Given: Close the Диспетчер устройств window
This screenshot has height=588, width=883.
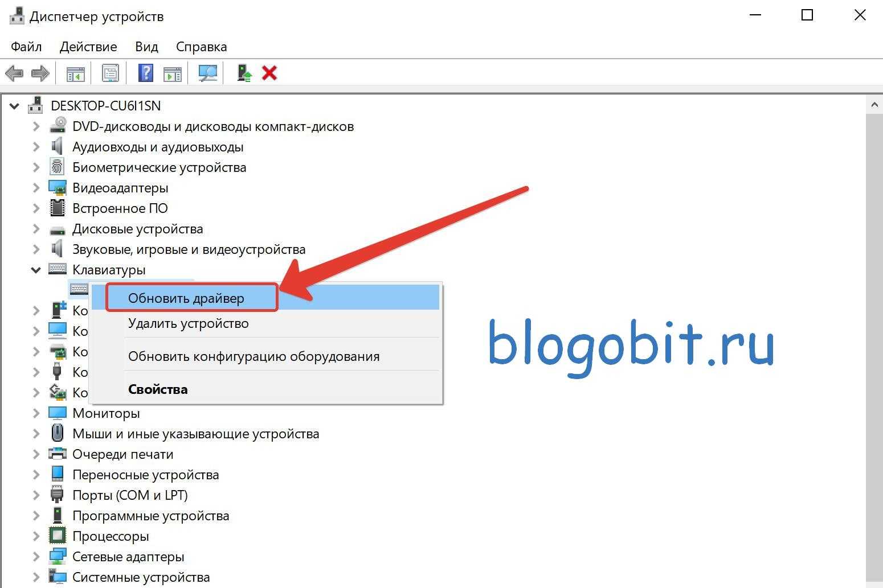Looking at the screenshot, I should click(x=860, y=15).
